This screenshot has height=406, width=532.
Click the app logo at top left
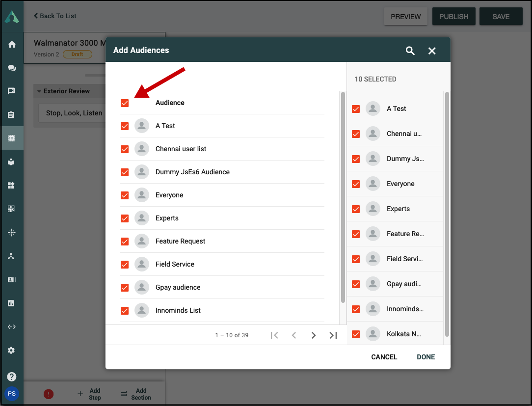(x=12, y=16)
